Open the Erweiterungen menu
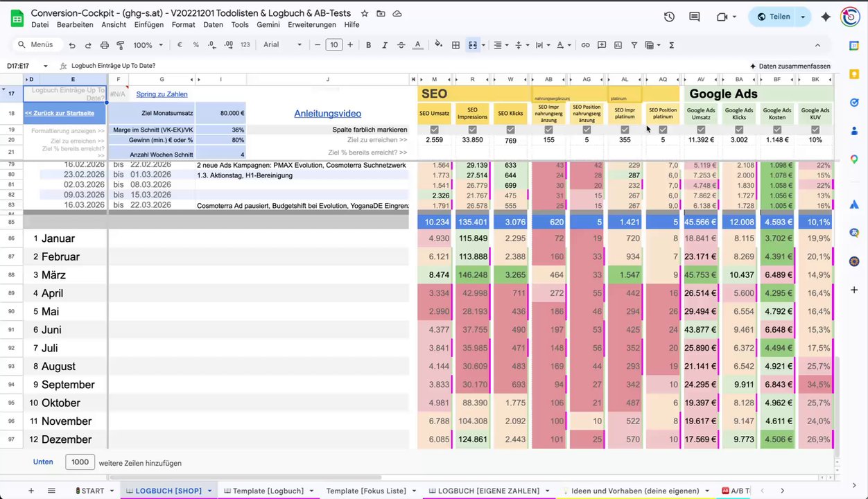 312,25
